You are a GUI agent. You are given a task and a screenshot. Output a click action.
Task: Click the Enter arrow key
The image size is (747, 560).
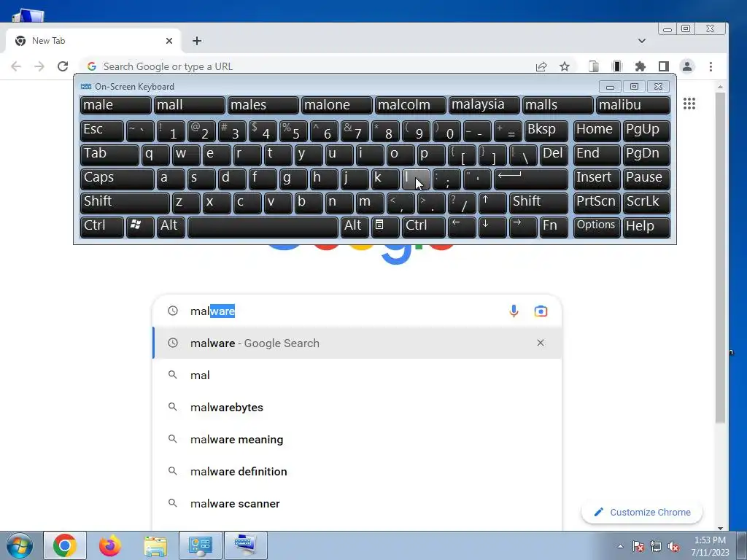click(x=531, y=179)
